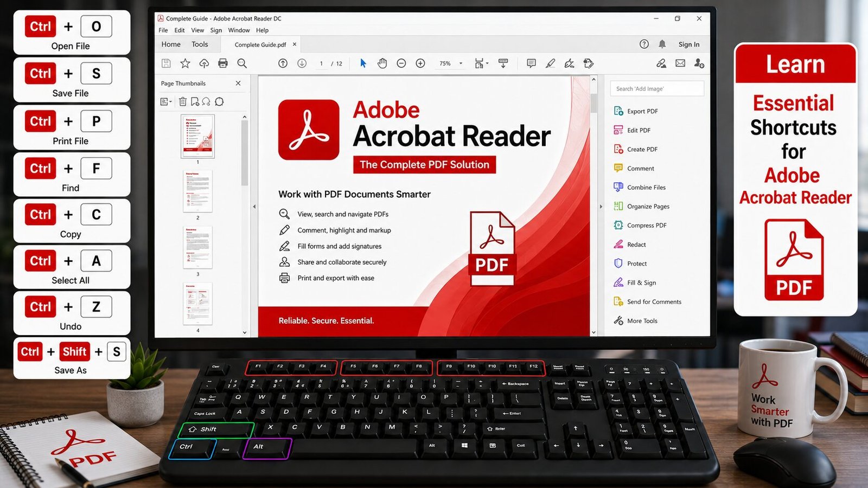The height and width of the screenshot is (488, 868).
Task: Send file by email envelope icon
Action: tap(680, 63)
